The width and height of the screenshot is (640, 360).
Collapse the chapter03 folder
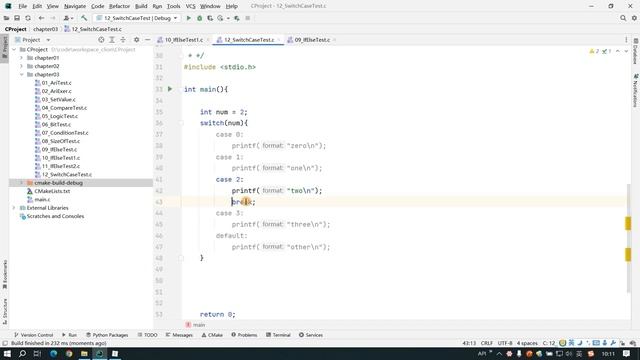[22, 74]
